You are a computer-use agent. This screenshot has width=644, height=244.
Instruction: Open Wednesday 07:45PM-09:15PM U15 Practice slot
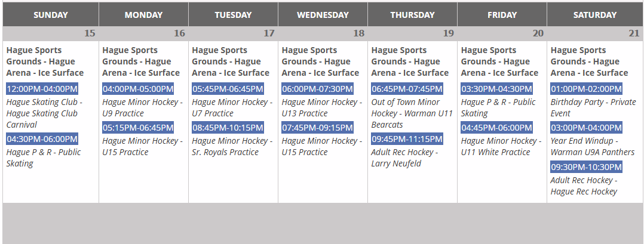(x=317, y=128)
